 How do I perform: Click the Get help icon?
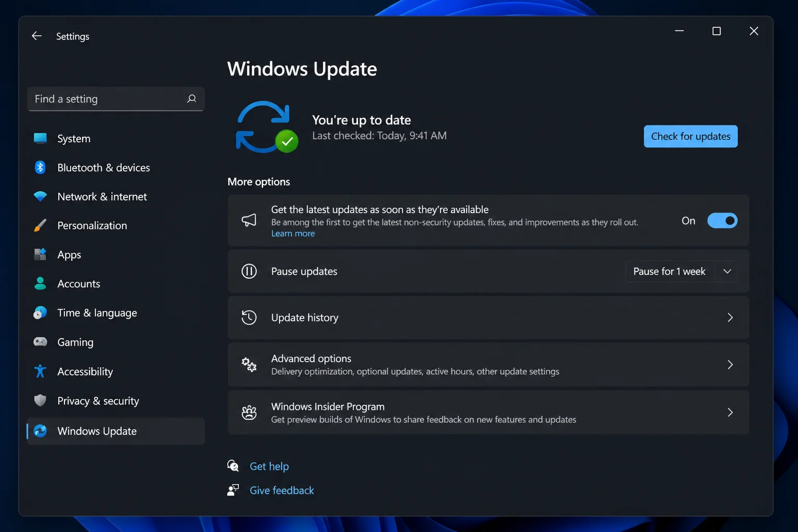point(233,466)
